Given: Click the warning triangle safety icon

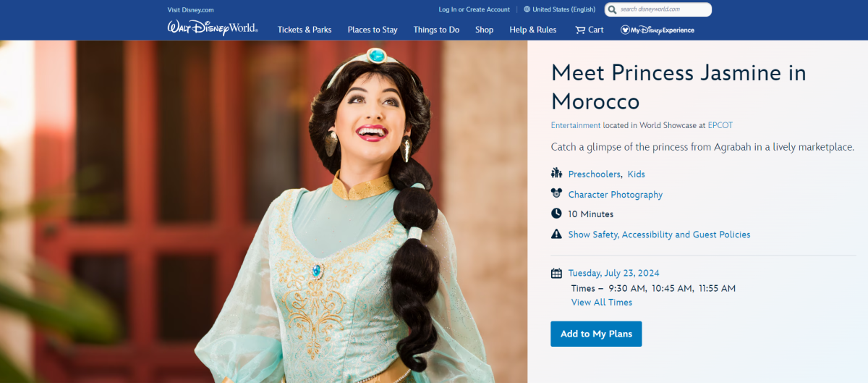Looking at the screenshot, I should pyautogui.click(x=556, y=235).
